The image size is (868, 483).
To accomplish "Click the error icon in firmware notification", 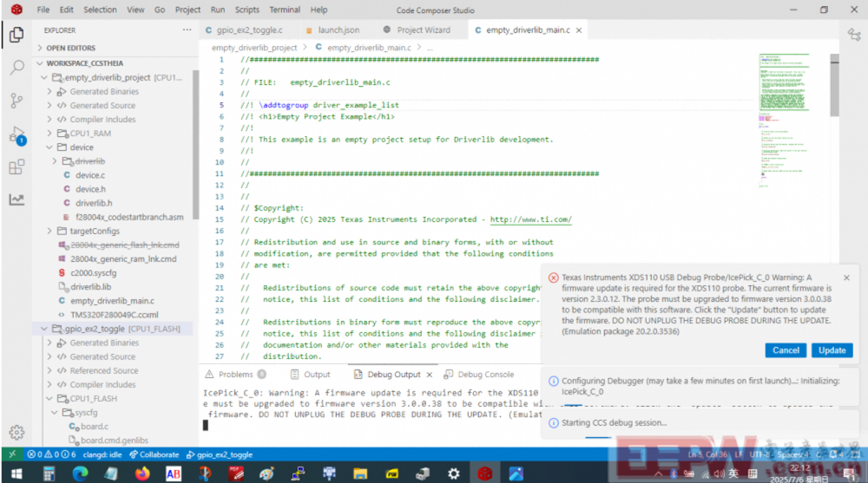I will coord(553,277).
